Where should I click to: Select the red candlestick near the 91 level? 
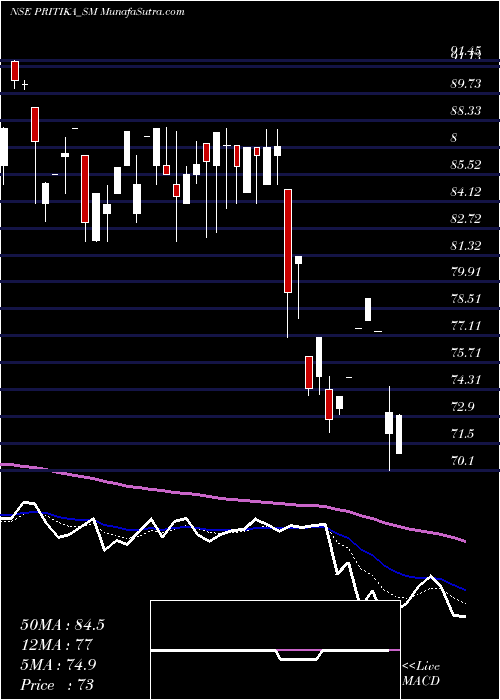pos(15,71)
